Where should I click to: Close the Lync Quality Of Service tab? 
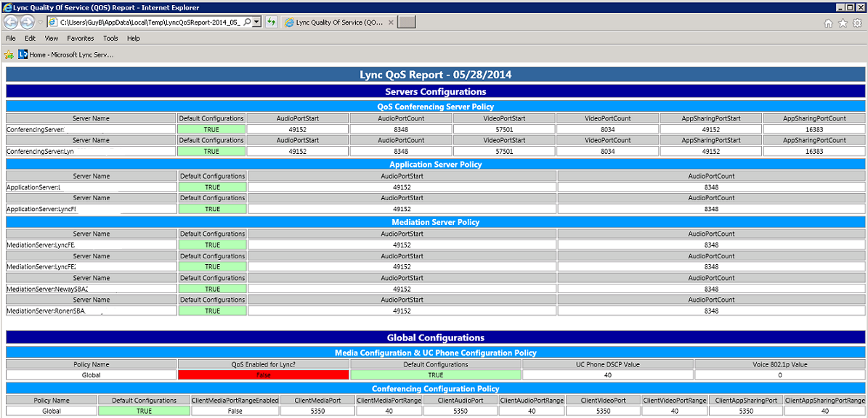391,22
